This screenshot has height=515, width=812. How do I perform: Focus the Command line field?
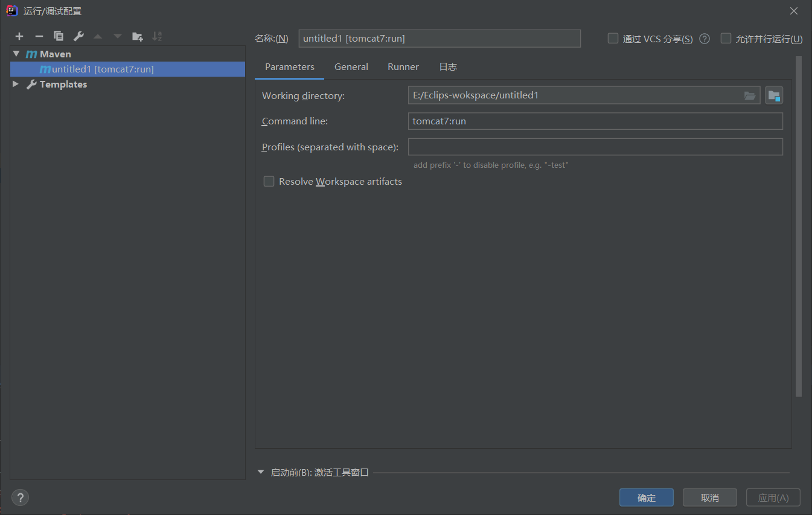(595, 121)
